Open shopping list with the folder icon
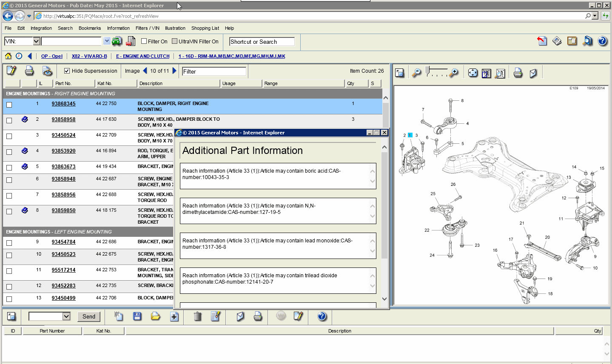The image size is (612, 364). pos(155,316)
